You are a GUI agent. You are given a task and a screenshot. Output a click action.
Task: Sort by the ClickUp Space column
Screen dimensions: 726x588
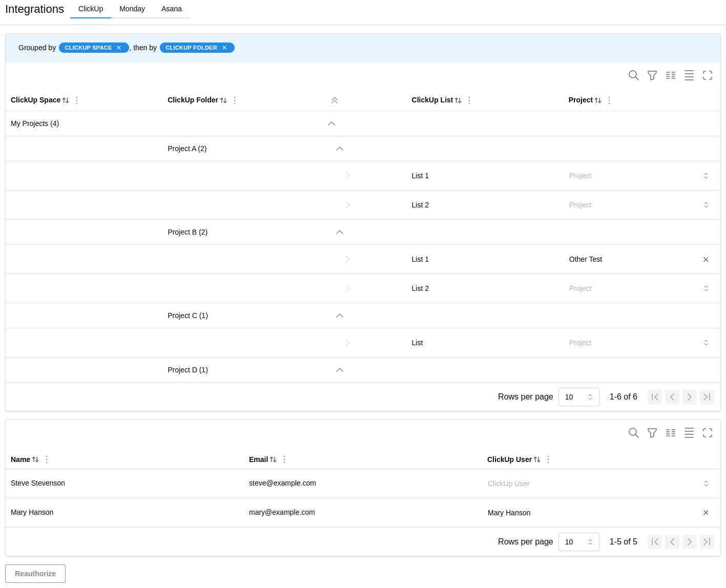[66, 100]
